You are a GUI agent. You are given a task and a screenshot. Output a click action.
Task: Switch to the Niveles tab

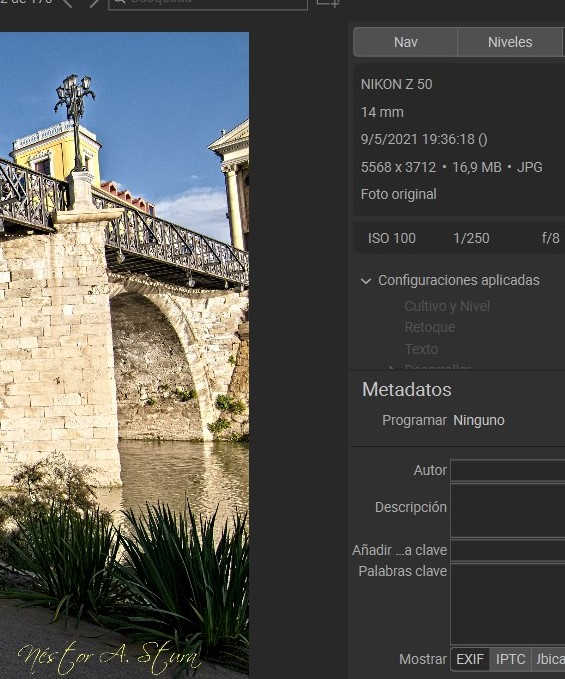510,42
